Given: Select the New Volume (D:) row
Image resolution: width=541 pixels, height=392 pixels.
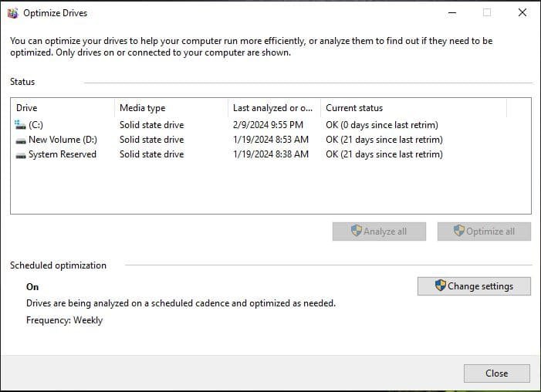Looking at the screenshot, I should [62, 140].
